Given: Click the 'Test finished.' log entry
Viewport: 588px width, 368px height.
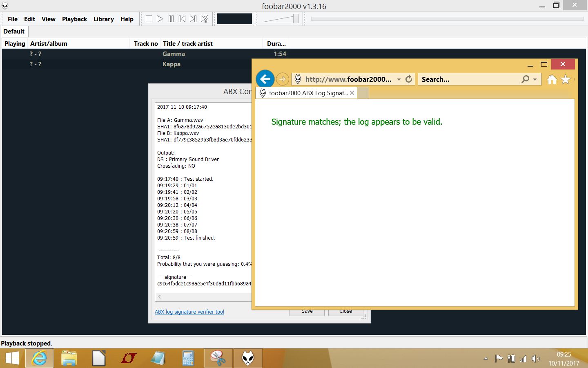Looking at the screenshot, I should pyautogui.click(x=186, y=238).
